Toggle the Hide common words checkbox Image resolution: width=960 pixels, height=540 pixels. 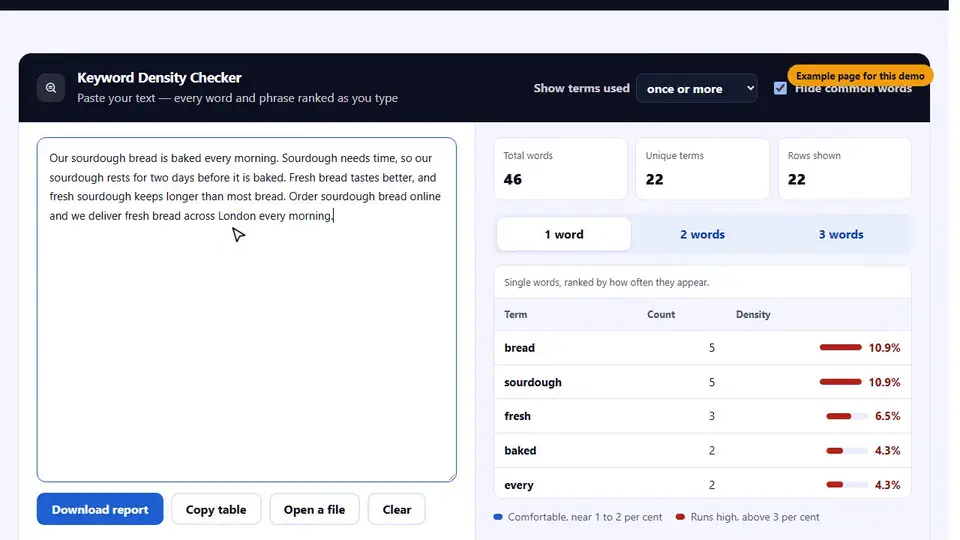click(x=780, y=88)
